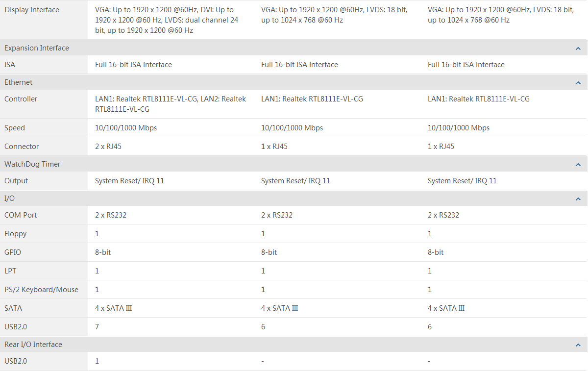This screenshot has width=588, height=371.
Task: Select the Display Interface row label
Action: pyautogui.click(x=32, y=10)
